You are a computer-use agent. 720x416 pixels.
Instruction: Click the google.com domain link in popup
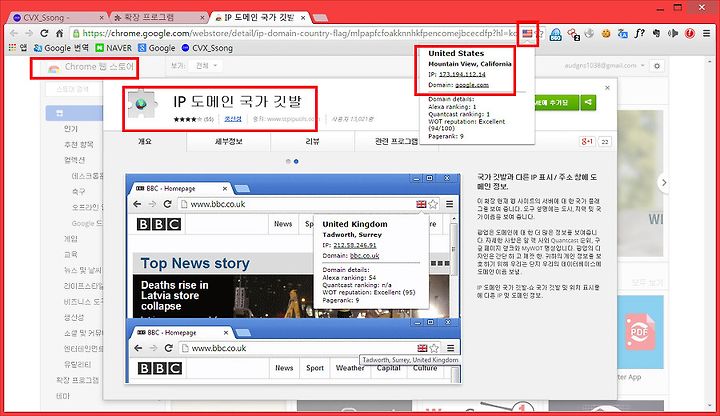[472, 85]
